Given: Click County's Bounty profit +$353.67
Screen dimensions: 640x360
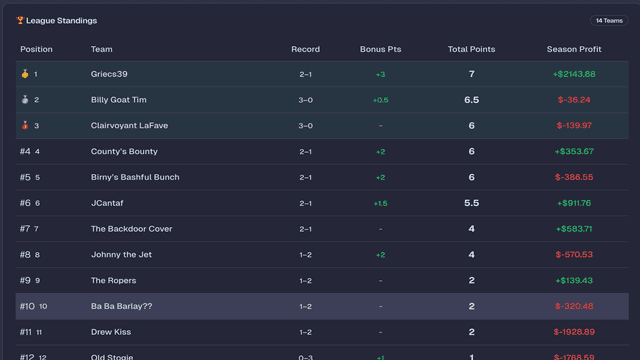Looking at the screenshot, I should pyautogui.click(x=574, y=151).
